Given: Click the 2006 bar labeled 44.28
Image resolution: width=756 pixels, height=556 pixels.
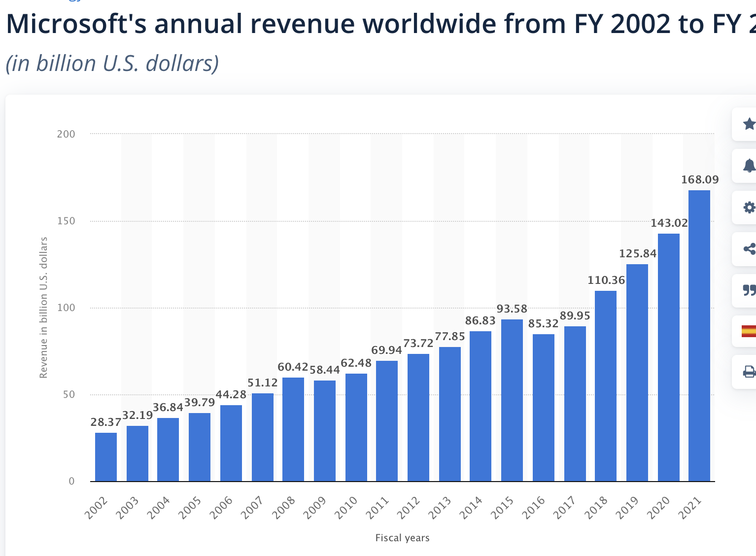Looking at the screenshot, I should coord(231,443).
